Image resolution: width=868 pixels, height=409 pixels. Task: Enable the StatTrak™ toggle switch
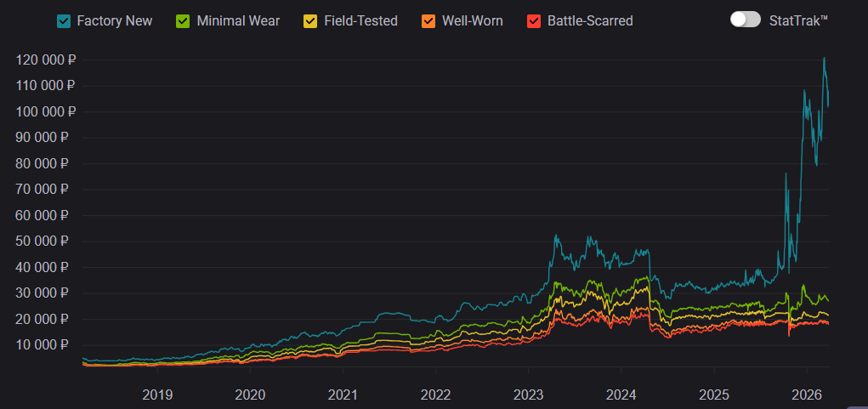click(745, 20)
